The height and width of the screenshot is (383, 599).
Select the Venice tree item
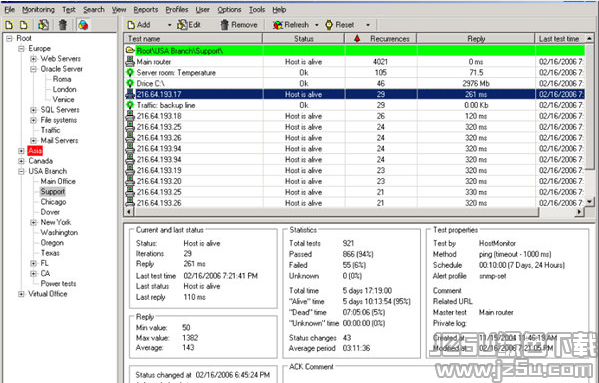[x=63, y=99]
